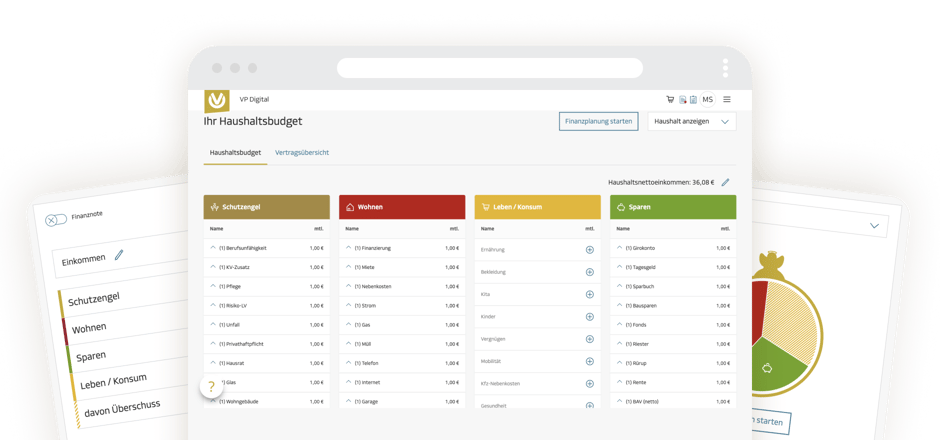
Task: Click the Leben / Konsum column header
Action: click(538, 207)
